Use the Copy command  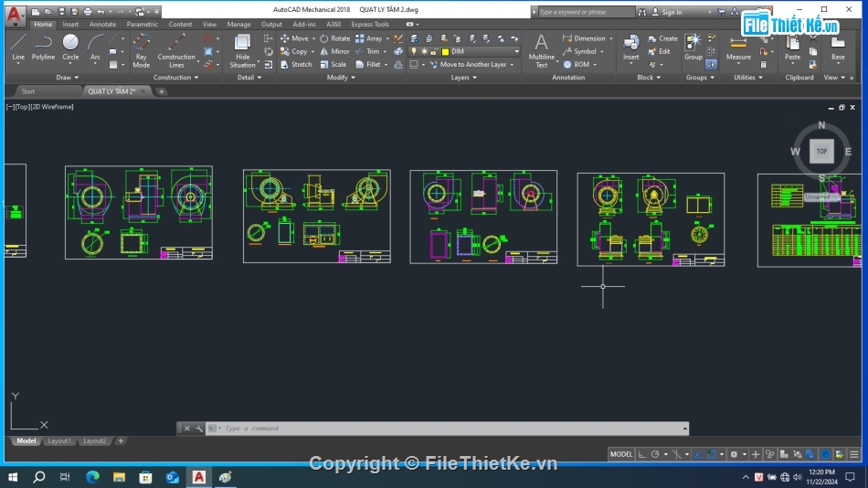click(294, 51)
